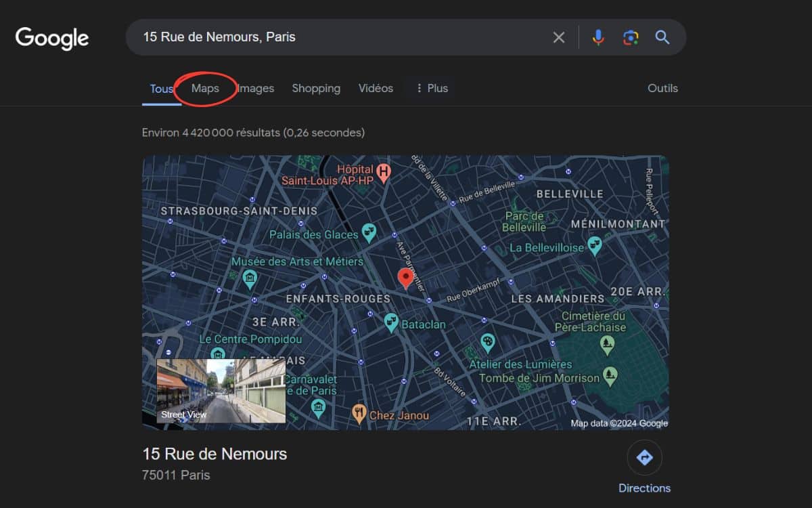Viewport: 812px width, 508px height.
Task: Go to the Shopping tab
Action: (x=316, y=88)
